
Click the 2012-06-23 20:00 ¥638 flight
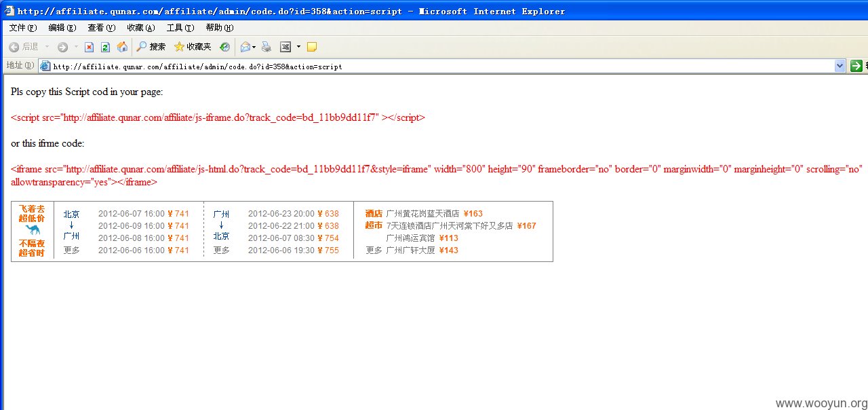(x=294, y=214)
